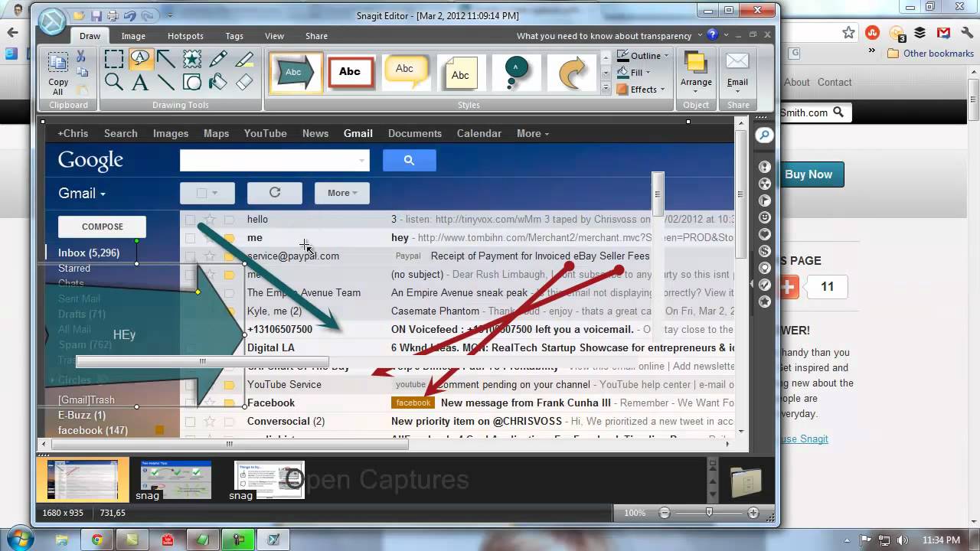Select the Zoom magnifier tool
The image size is (980, 551).
(x=114, y=82)
